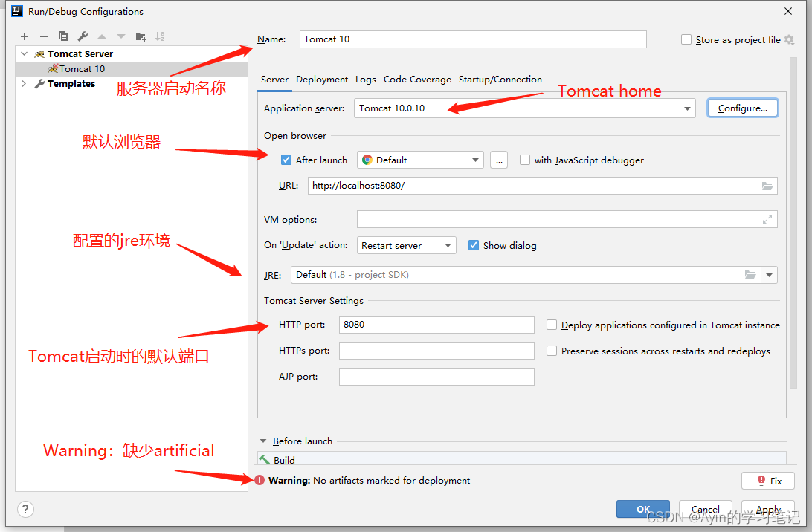
Task: Collapse Tomcat Server tree node
Action: (x=24, y=53)
